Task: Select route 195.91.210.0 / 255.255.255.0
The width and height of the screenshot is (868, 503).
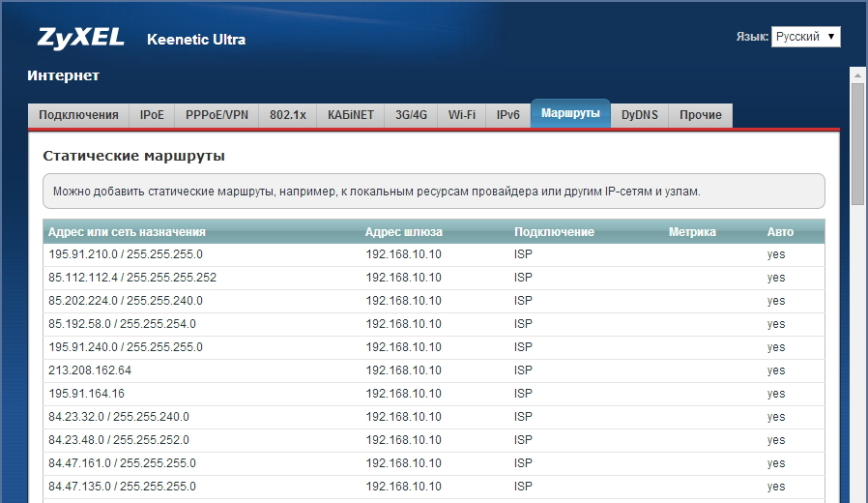Action: click(126, 254)
